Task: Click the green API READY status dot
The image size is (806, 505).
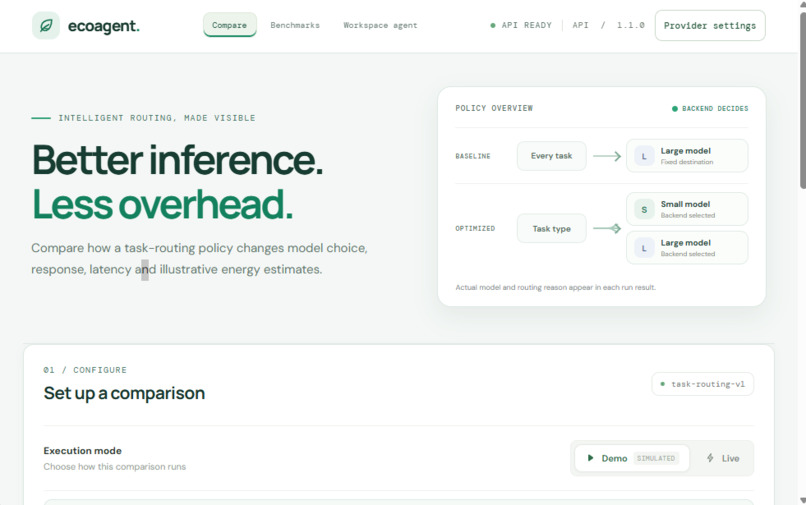Action: (493, 25)
